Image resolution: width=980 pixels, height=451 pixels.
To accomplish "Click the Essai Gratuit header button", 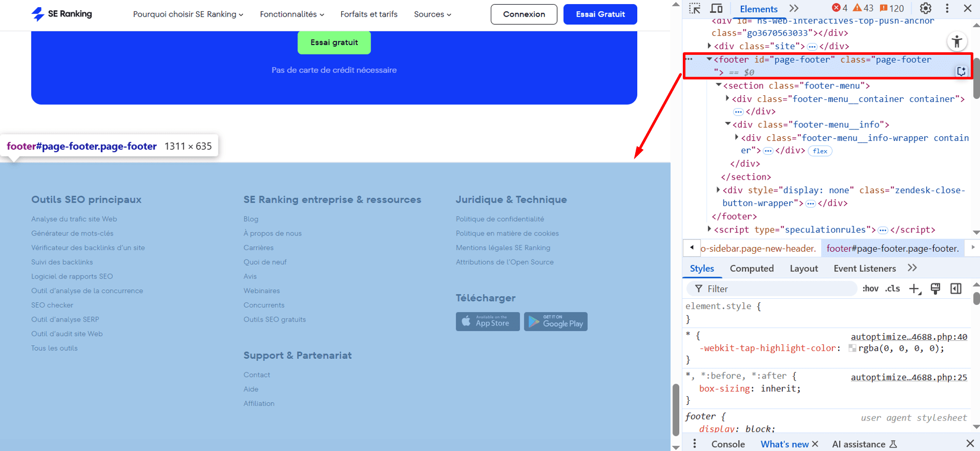I will coord(600,14).
